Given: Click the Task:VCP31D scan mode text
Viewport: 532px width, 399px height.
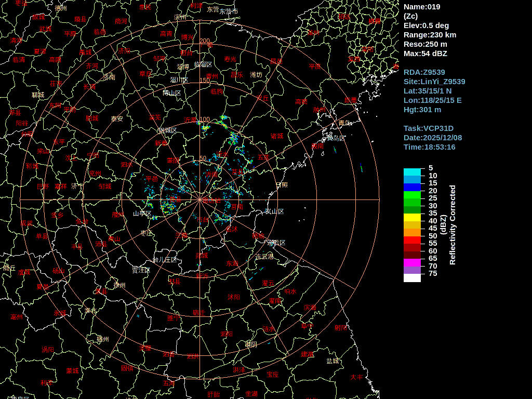Looking at the screenshot, I should (428, 128).
